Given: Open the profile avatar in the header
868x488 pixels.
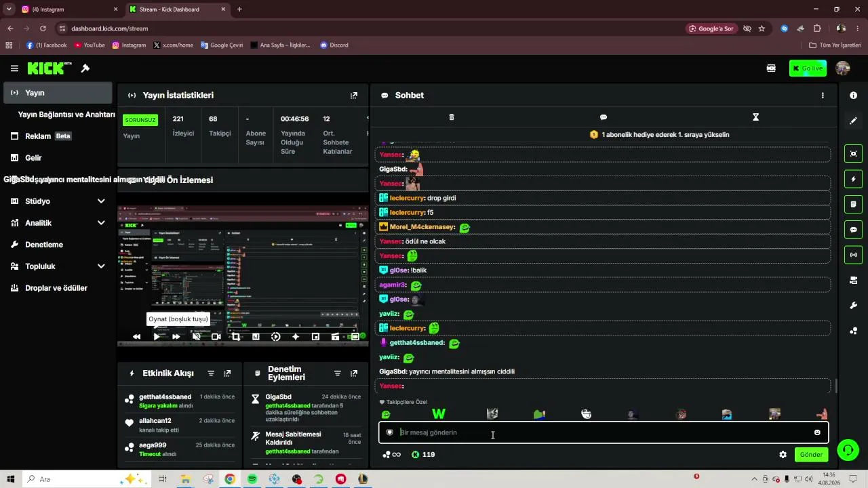Looking at the screenshot, I should pos(843,68).
